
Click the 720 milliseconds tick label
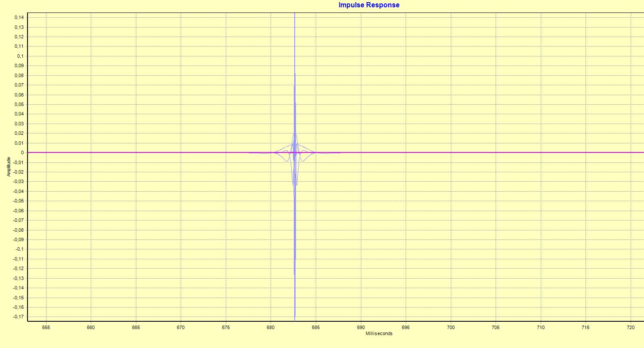631,327
